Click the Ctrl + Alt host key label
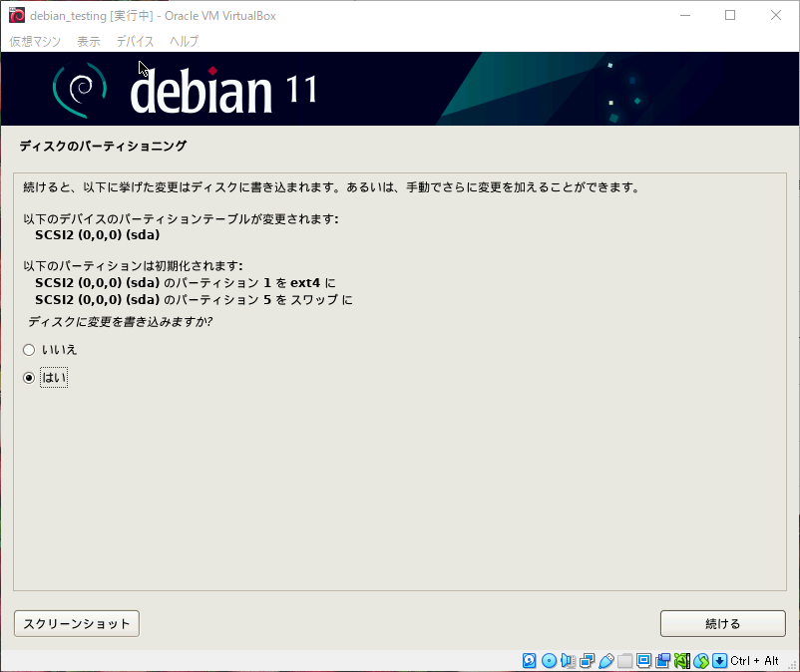800x672 pixels. point(754,661)
